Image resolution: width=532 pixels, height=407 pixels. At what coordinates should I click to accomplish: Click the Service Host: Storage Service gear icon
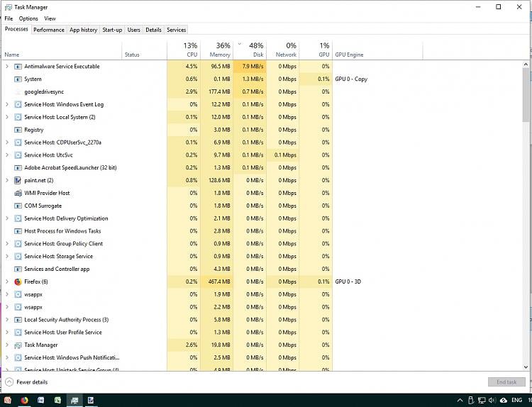tap(18, 257)
